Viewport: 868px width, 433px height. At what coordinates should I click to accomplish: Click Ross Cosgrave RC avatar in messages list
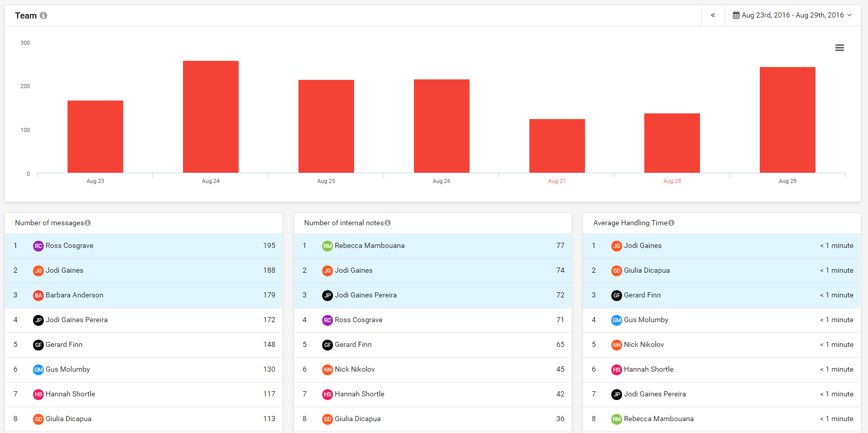pos(38,246)
